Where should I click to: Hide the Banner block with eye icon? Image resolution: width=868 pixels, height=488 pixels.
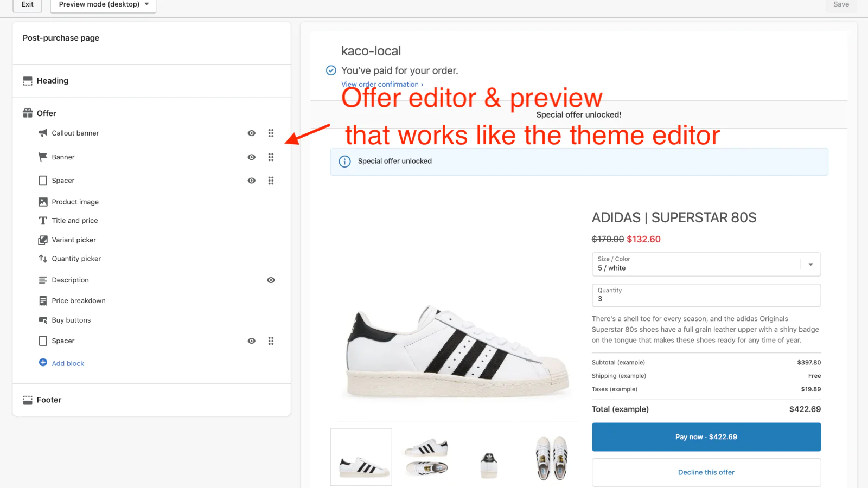(251, 157)
